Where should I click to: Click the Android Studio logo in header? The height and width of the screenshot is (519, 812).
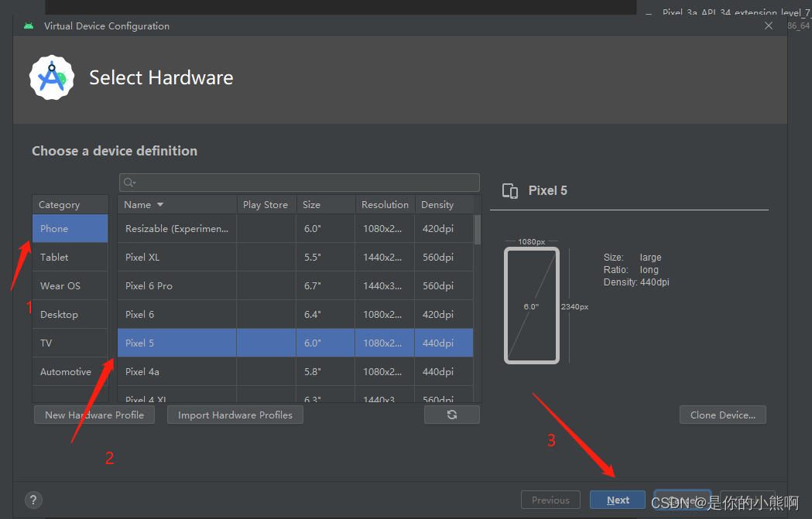coord(52,77)
